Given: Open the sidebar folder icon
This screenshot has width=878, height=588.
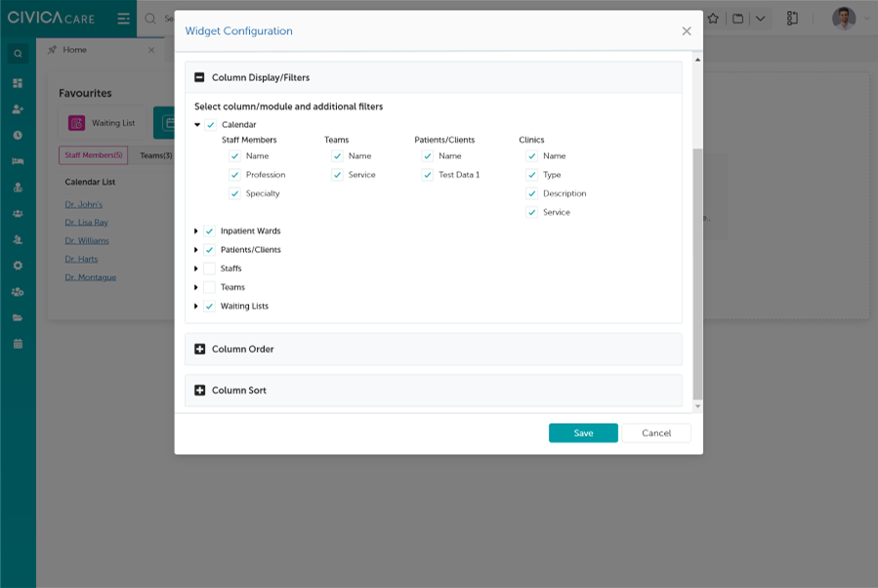Looking at the screenshot, I should click(18, 317).
